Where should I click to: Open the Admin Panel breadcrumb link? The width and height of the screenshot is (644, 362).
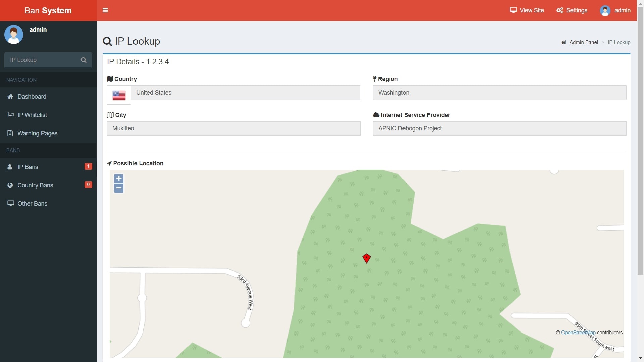tap(583, 42)
